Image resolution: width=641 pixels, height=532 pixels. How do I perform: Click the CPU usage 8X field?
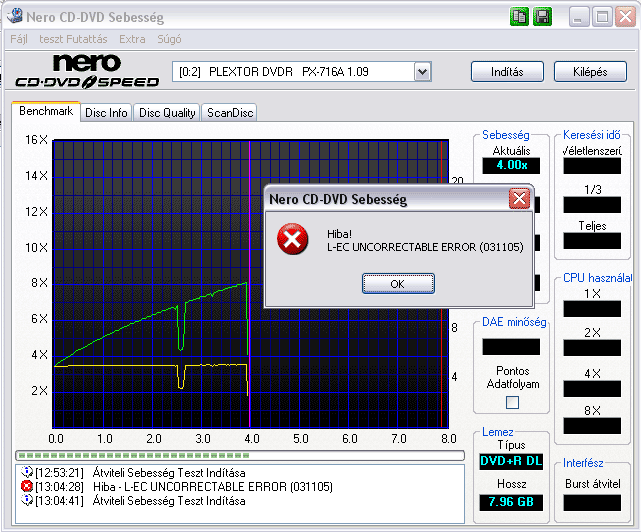point(592,426)
